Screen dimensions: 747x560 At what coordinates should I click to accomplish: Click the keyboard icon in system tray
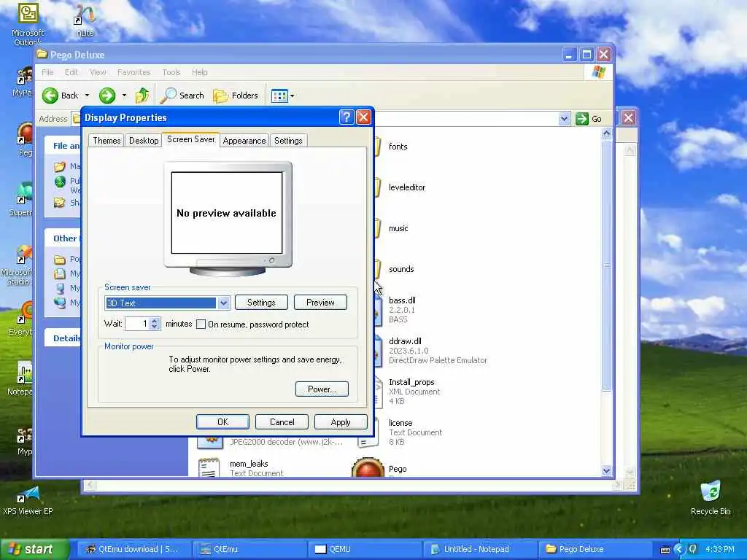click(665, 550)
